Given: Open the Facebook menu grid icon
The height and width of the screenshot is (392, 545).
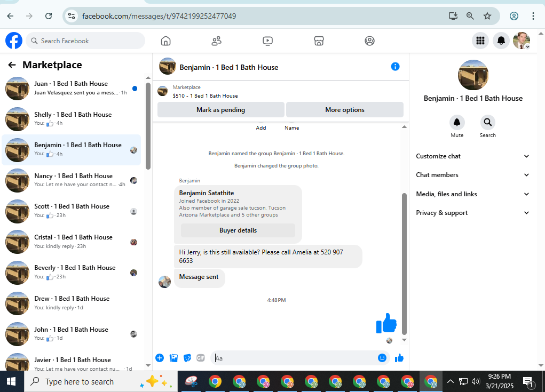Looking at the screenshot, I should coord(480,41).
